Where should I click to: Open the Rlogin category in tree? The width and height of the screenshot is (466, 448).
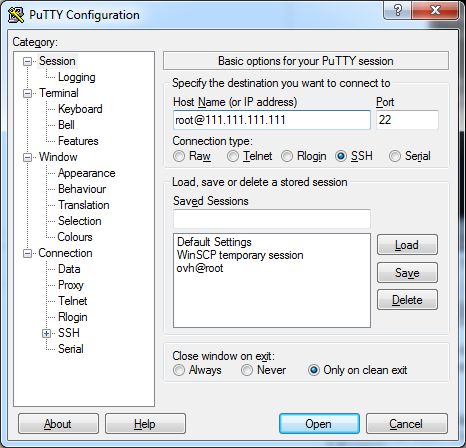pyautogui.click(x=72, y=317)
